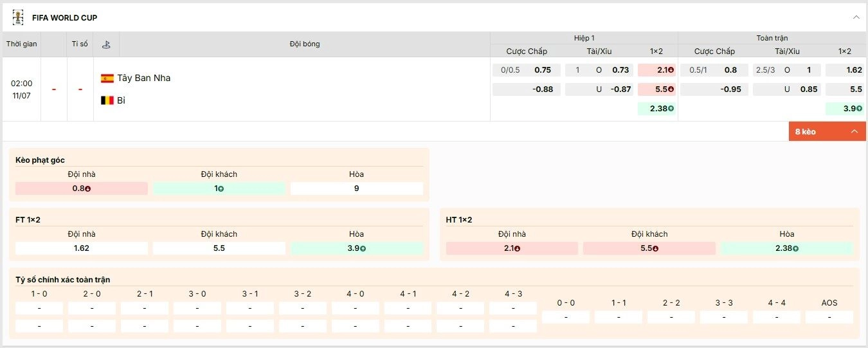Click Hiệp 1 Under odds -0.87
The width and height of the screenshot is (868, 348).
[599, 89]
